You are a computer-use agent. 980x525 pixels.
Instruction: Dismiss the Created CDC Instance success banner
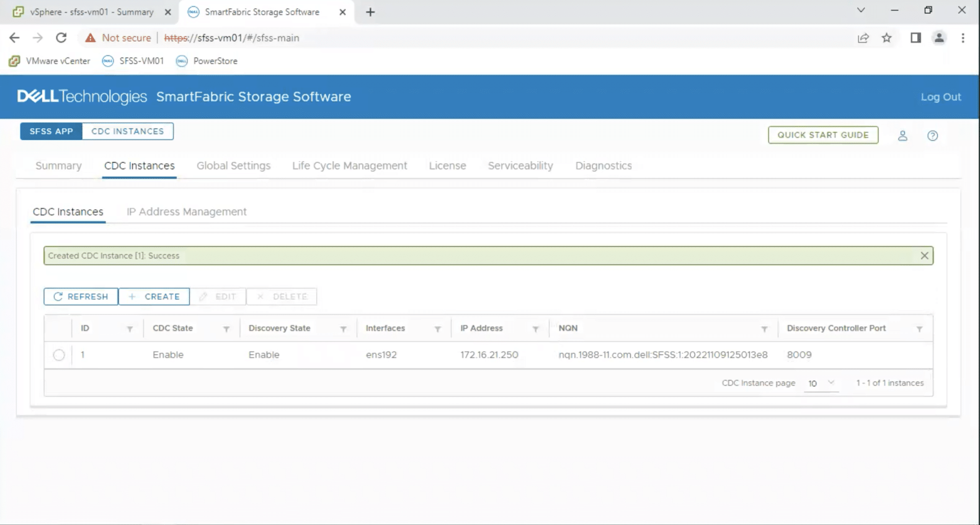pyautogui.click(x=924, y=255)
